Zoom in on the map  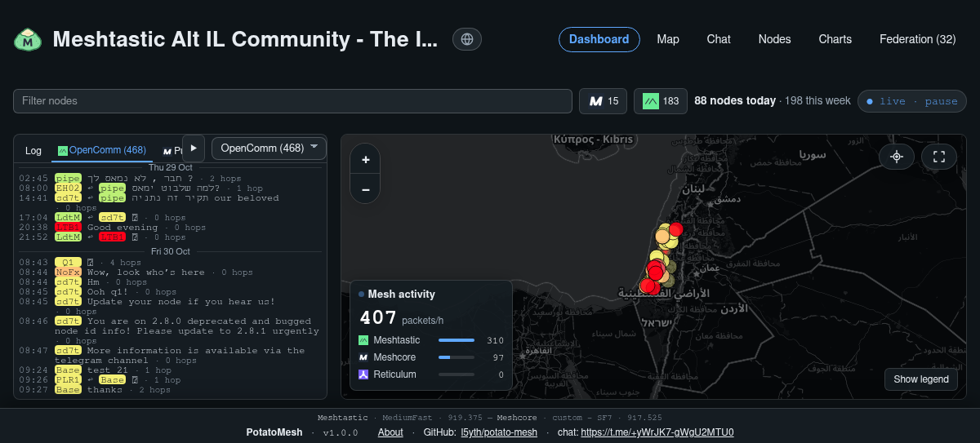click(x=365, y=160)
